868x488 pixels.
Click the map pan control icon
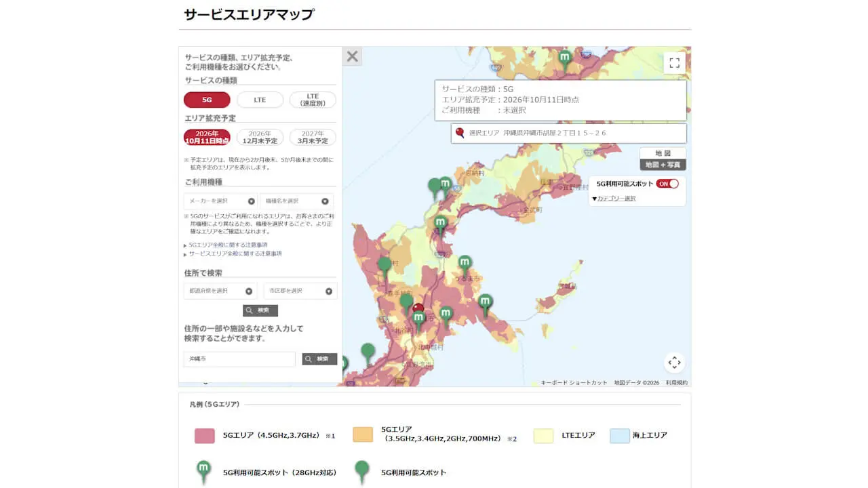click(x=674, y=363)
